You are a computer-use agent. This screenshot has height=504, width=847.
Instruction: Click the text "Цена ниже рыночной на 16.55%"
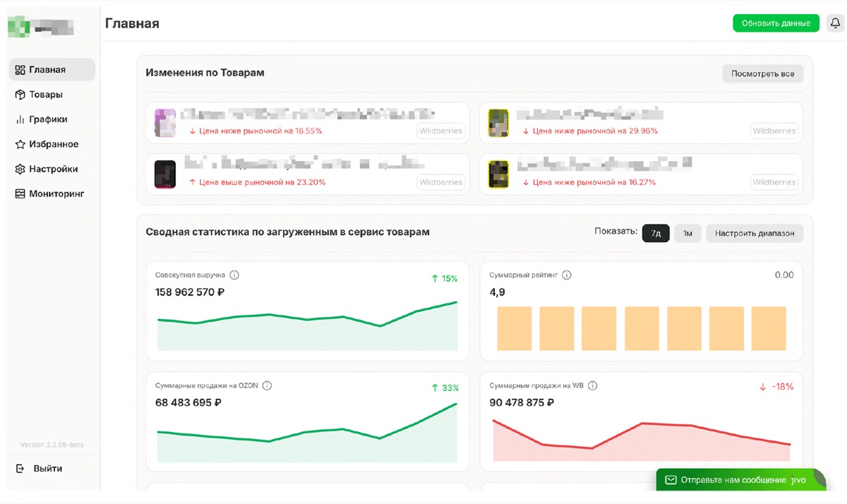[x=260, y=131]
